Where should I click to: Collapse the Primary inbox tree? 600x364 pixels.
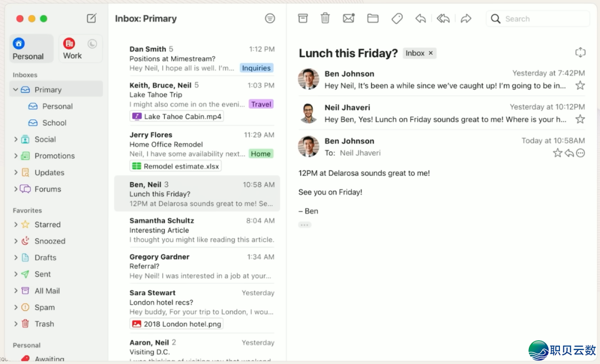[16, 89]
